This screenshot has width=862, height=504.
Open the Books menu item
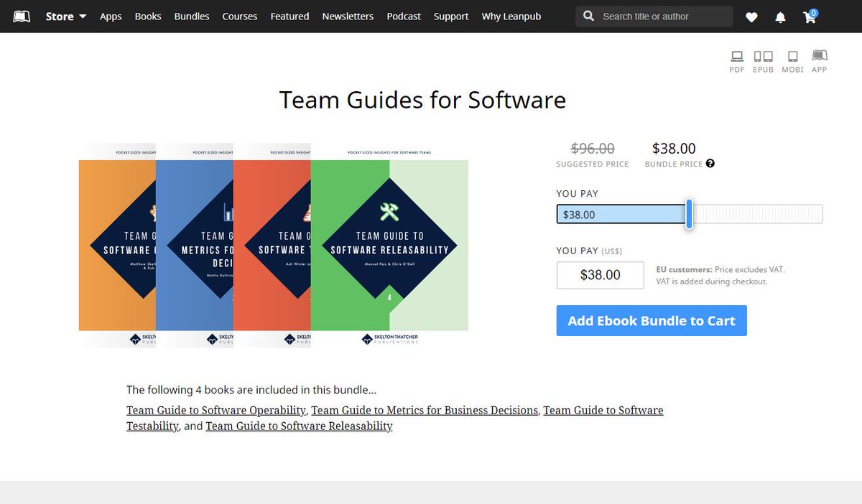[148, 16]
